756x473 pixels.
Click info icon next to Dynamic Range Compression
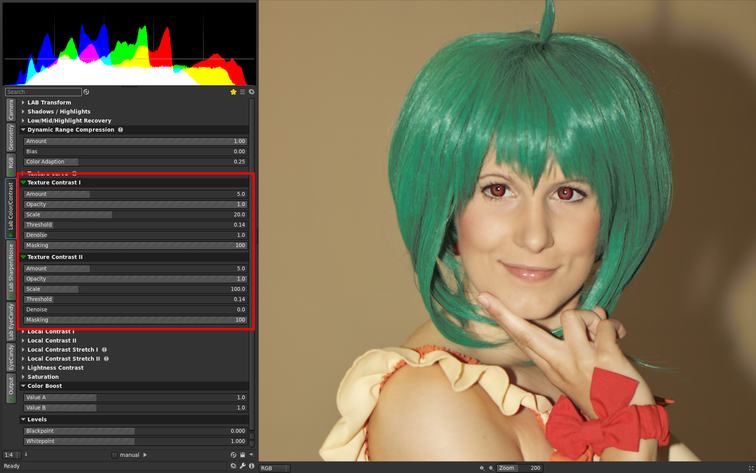[x=121, y=129]
